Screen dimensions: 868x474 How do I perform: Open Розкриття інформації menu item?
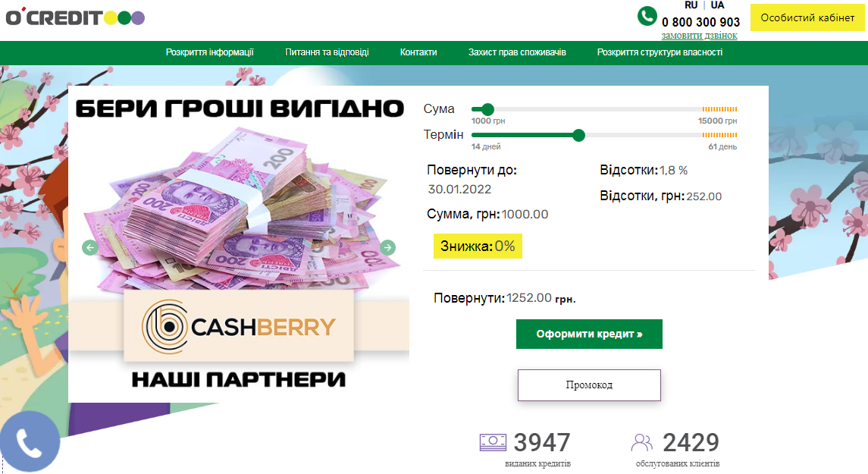210,52
